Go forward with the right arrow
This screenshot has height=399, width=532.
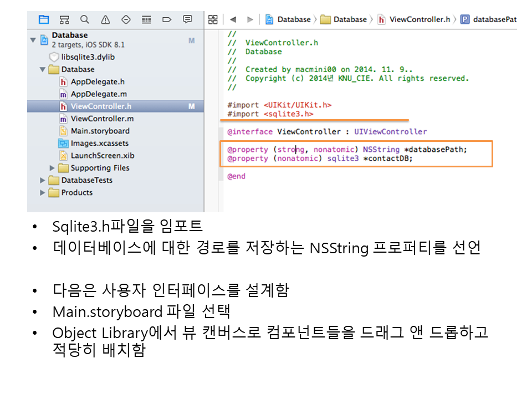250,19
